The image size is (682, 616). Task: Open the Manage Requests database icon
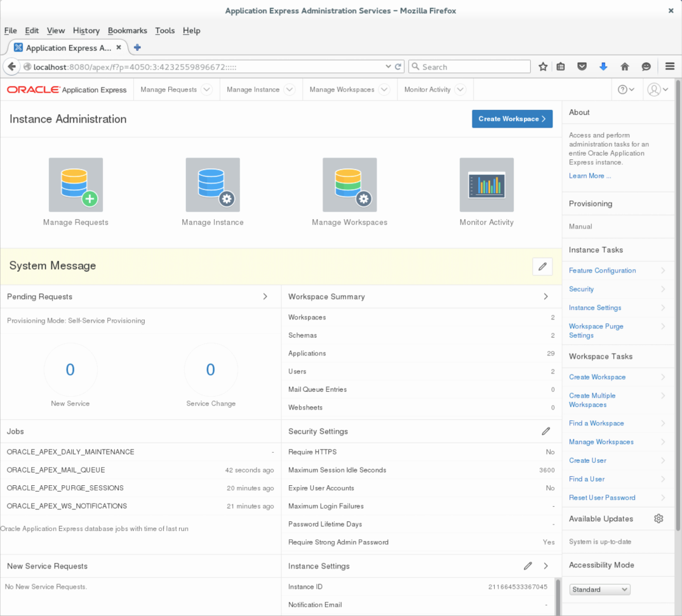[76, 185]
